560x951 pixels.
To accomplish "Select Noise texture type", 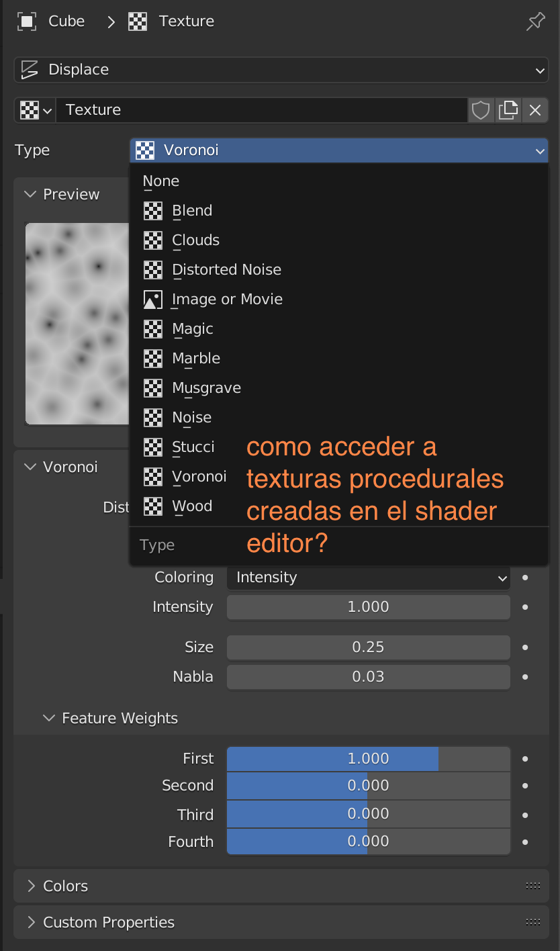I will [x=338, y=418].
